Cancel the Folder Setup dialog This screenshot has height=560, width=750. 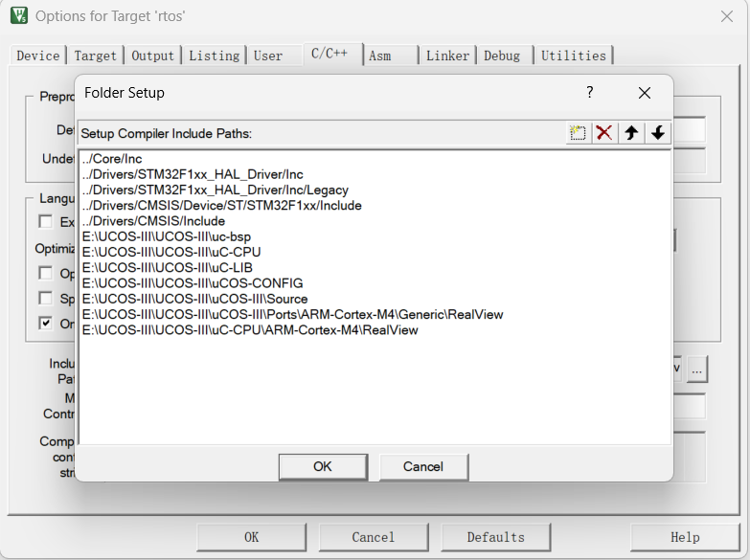[423, 467]
